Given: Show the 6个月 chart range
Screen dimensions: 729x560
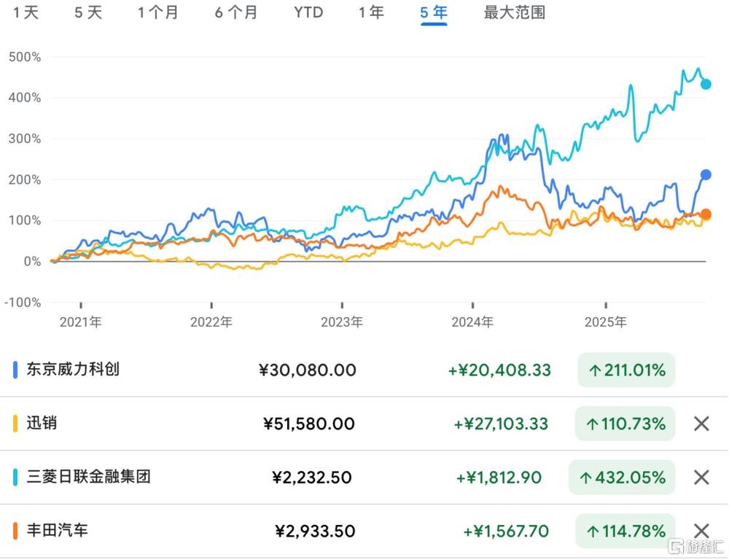Looking at the screenshot, I should (235, 13).
